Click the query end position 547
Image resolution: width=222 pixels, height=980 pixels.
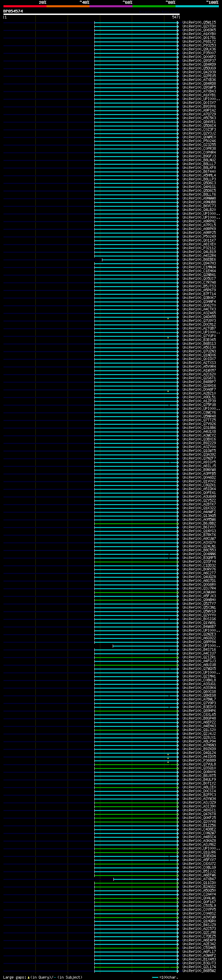pos(175,17)
